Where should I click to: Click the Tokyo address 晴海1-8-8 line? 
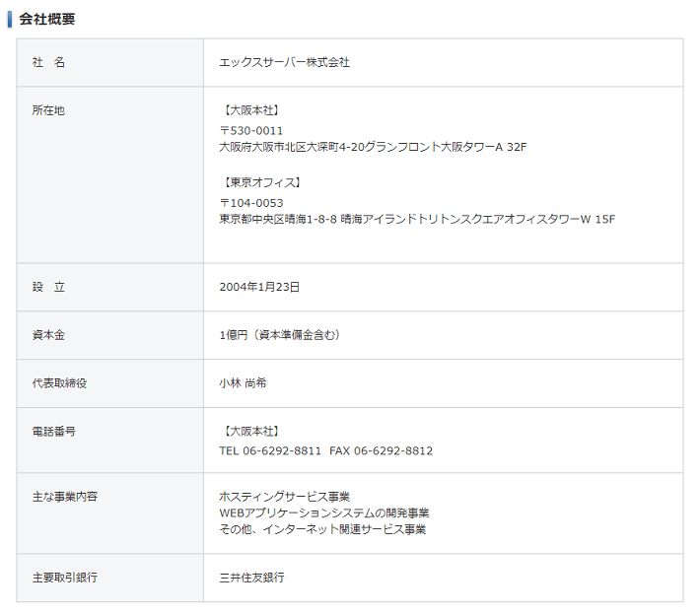(417, 219)
